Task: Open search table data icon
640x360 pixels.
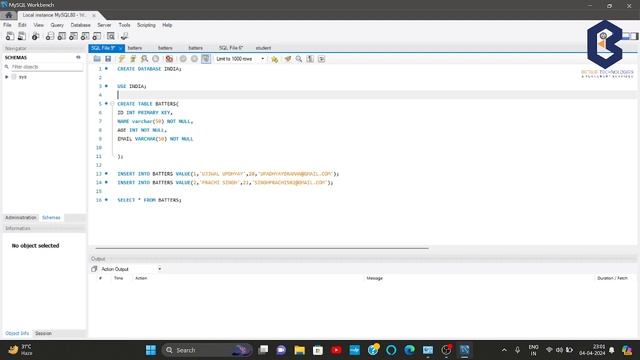Action: [111, 36]
